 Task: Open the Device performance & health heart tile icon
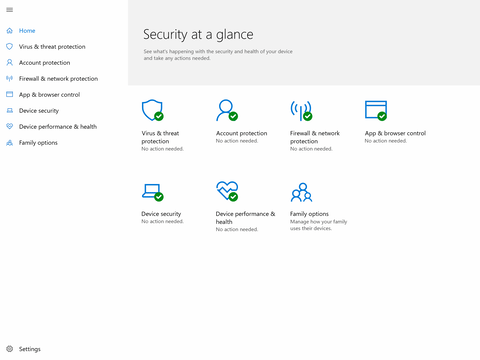(227, 191)
